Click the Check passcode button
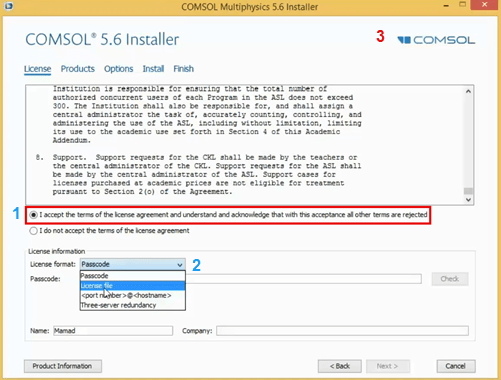Image resolution: width=501 pixels, height=380 pixels. coord(450,279)
